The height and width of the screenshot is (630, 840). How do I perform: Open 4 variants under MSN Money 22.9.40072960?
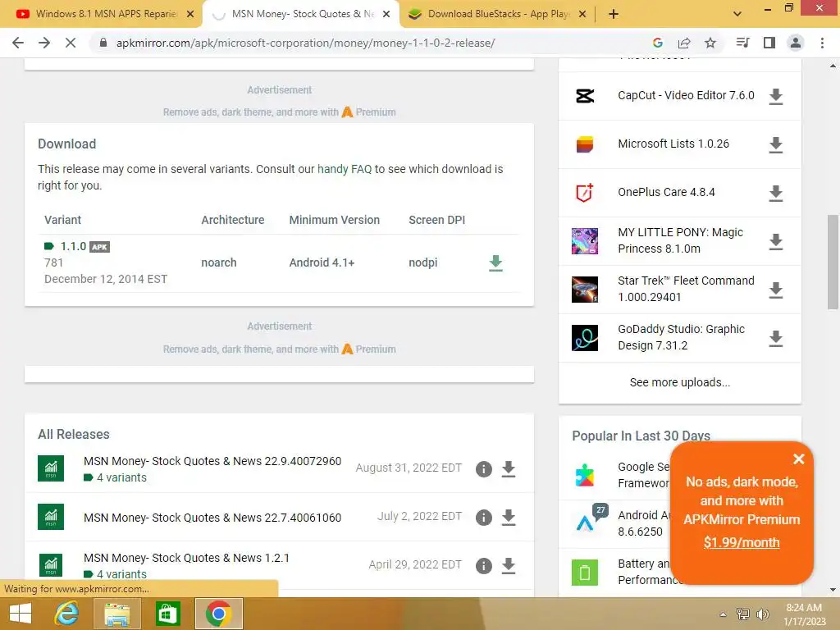pos(121,477)
